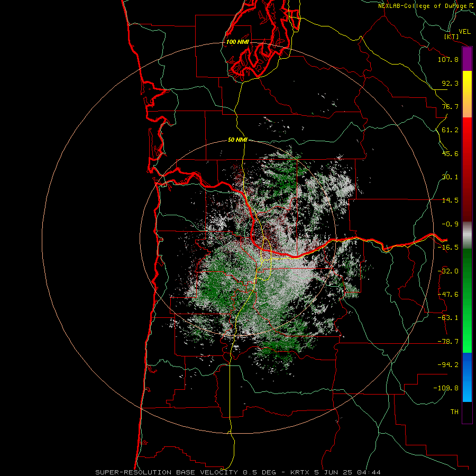Click the -78.7 velocity scale value
This screenshot has width=476, height=476.
(x=448, y=342)
